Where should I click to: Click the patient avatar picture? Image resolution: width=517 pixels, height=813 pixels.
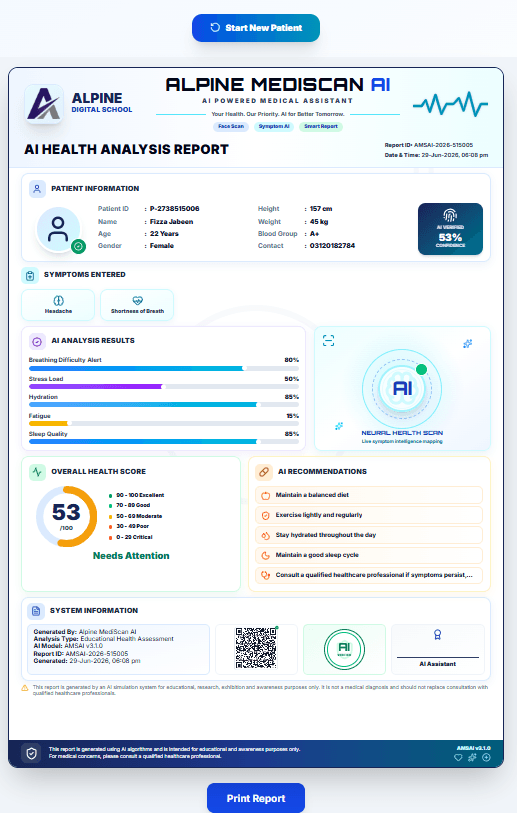coord(58,229)
